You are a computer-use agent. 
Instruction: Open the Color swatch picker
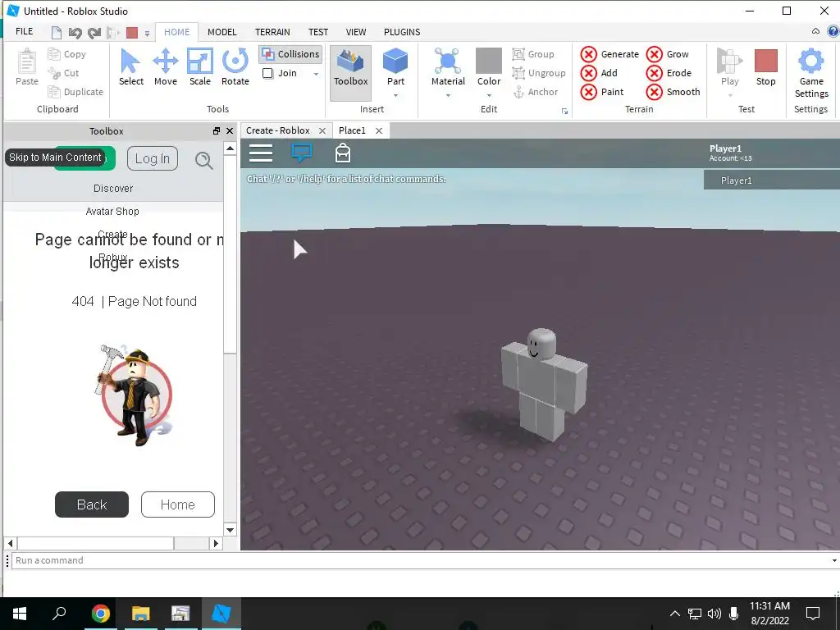489,61
